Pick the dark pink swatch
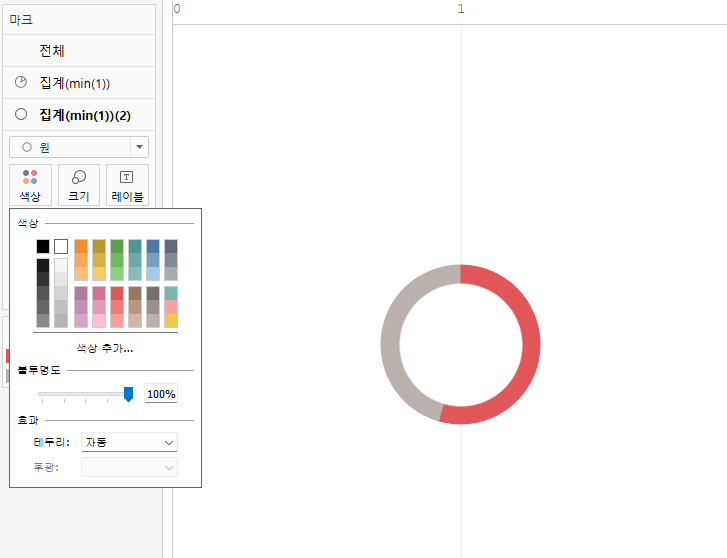 pyautogui.click(x=99, y=293)
